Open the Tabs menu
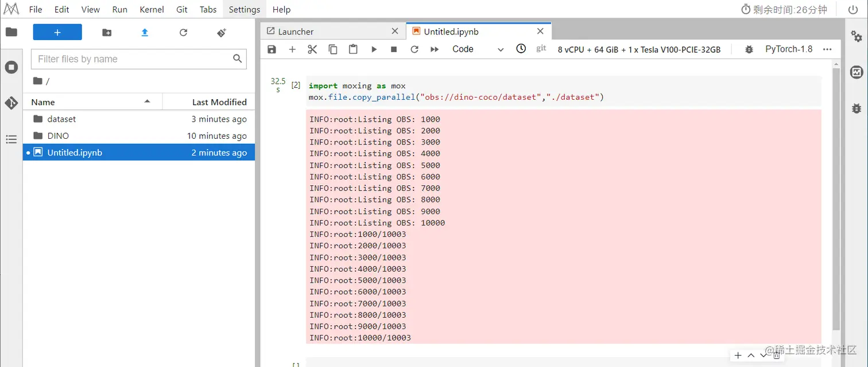 pos(208,9)
